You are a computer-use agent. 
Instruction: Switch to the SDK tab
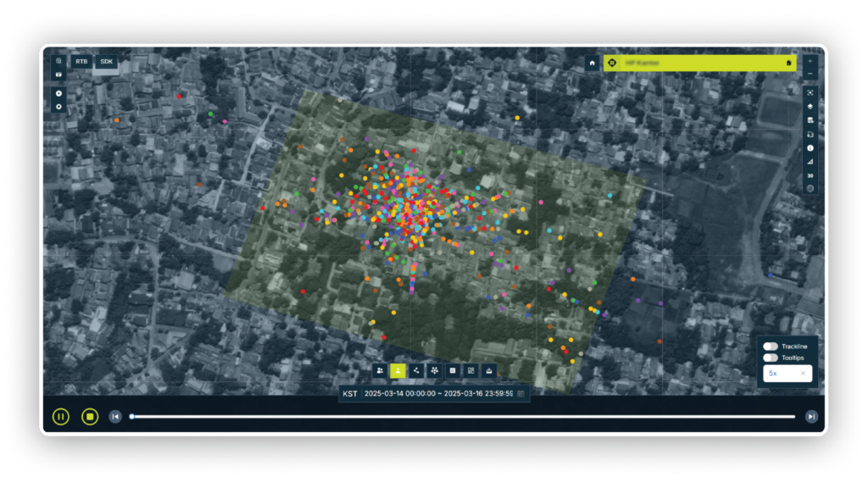106,62
